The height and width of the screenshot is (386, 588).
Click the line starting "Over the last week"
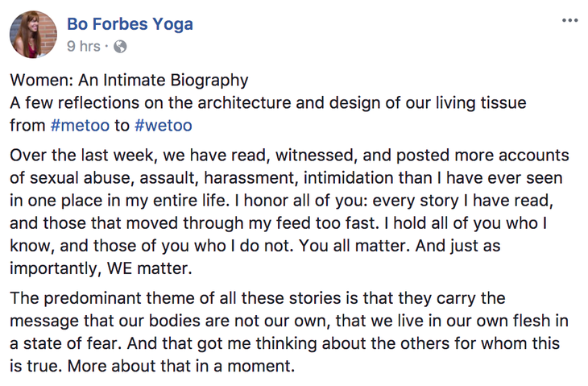289,156
